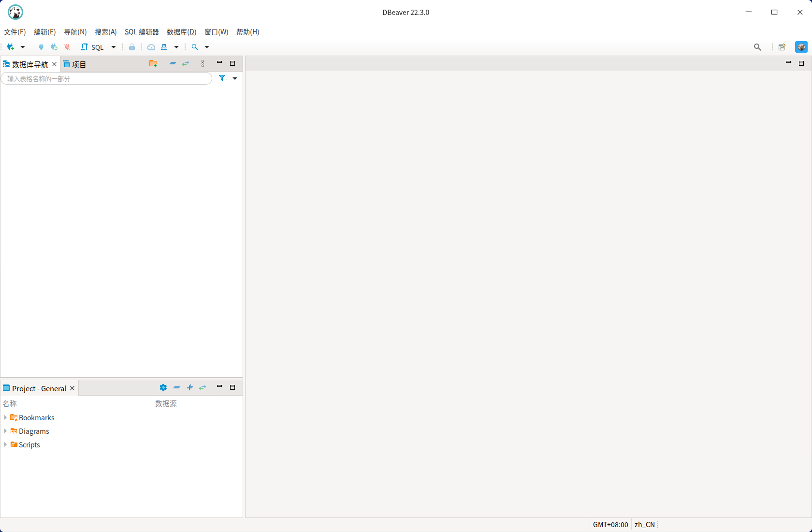
Task: Click the expand all plus icon in project panel
Action: pyautogui.click(x=190, y=387)
